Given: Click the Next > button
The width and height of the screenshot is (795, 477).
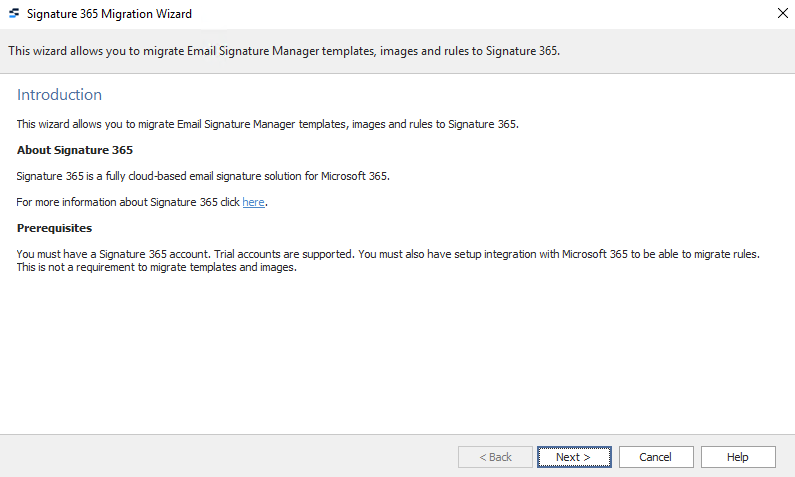Looking at the screenshot, I should [x=574, y=457].
